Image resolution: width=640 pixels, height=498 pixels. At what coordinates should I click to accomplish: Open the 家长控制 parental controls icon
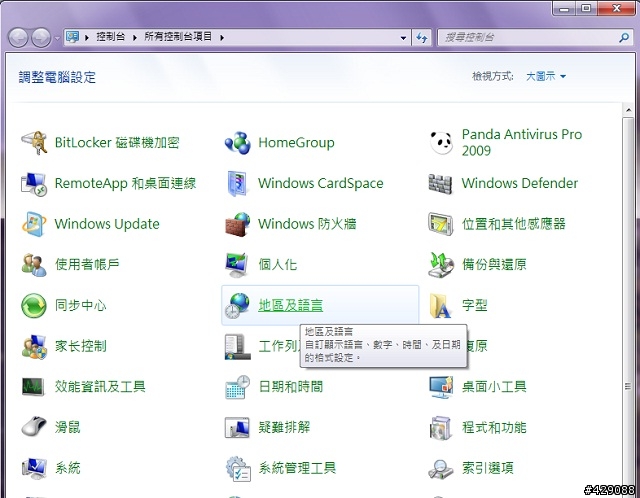coord(34,347)
